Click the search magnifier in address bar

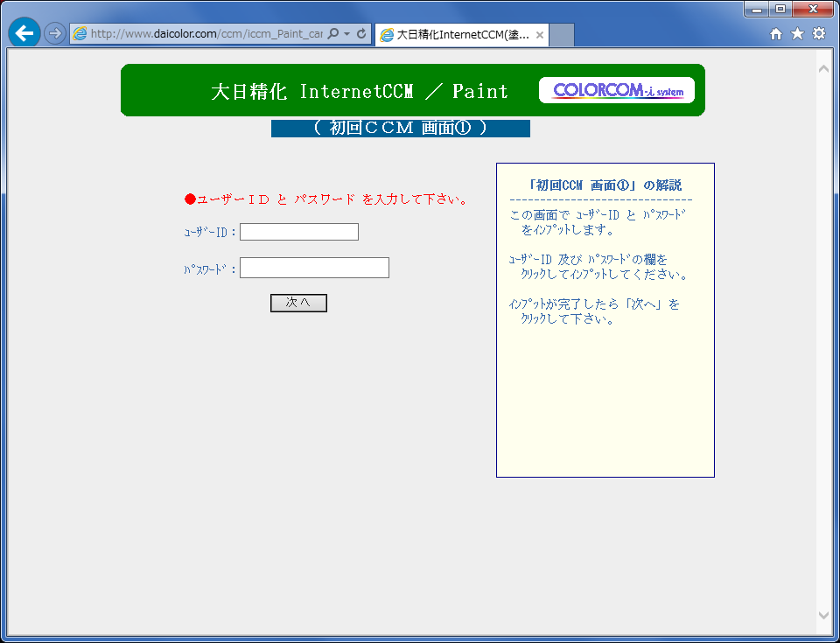click(x=332, y=34)
